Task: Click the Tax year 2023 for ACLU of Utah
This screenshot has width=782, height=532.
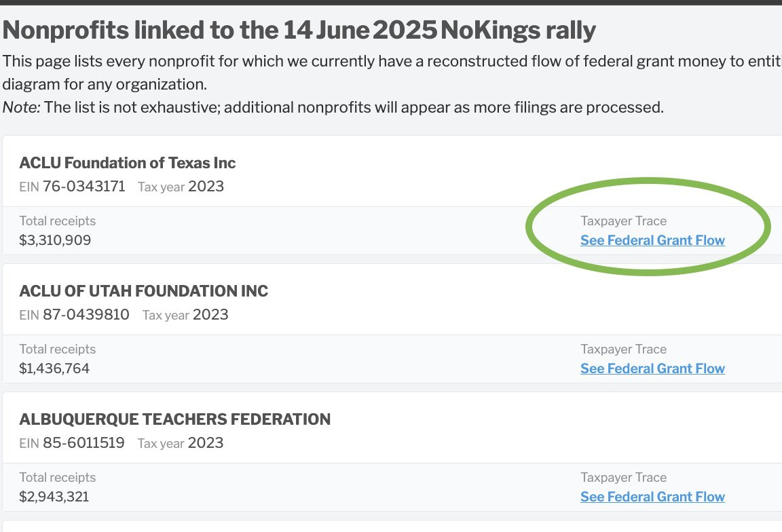Action: click(x=185, y=315)
